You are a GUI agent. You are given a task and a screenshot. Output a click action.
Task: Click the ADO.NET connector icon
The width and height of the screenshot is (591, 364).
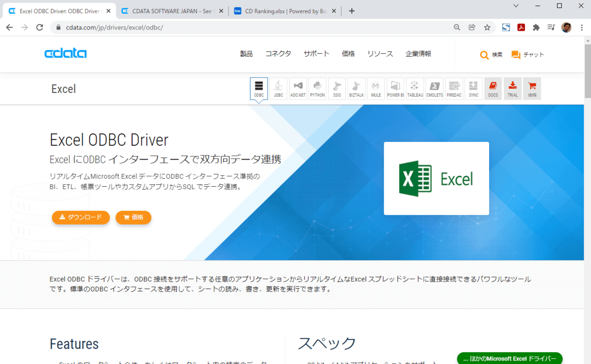297,89
